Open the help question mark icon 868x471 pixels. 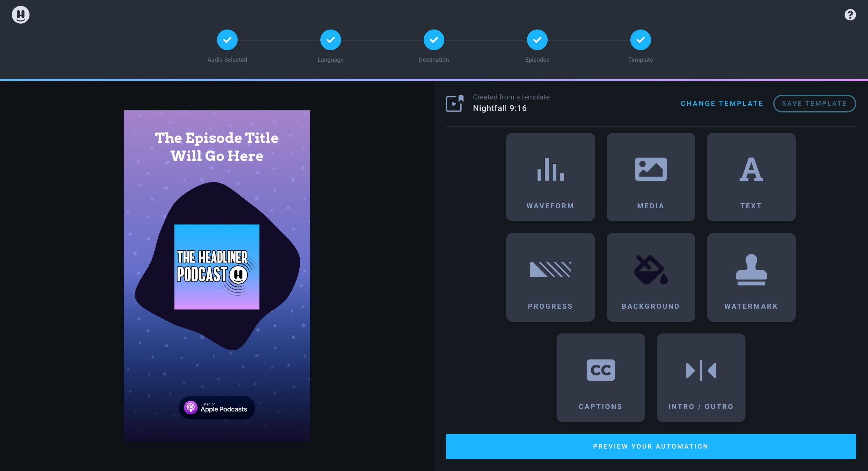click(850, 15)
